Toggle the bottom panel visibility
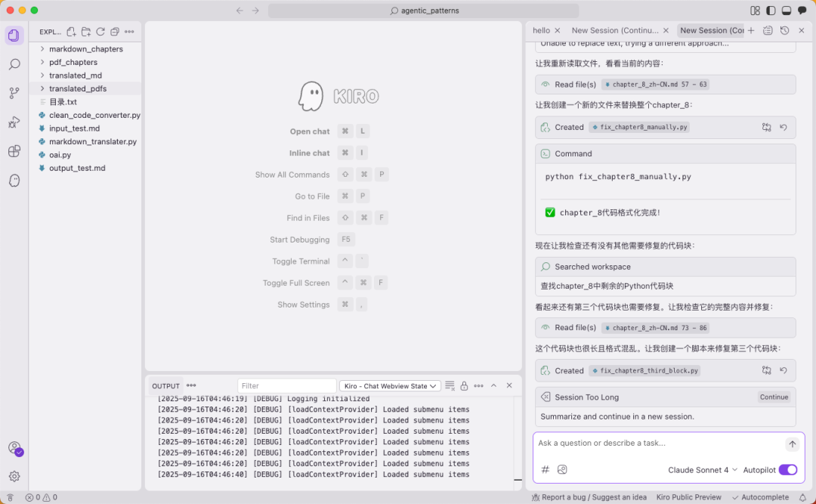The width and height of the screenshot is (816, 504). [x=787, y=11]
